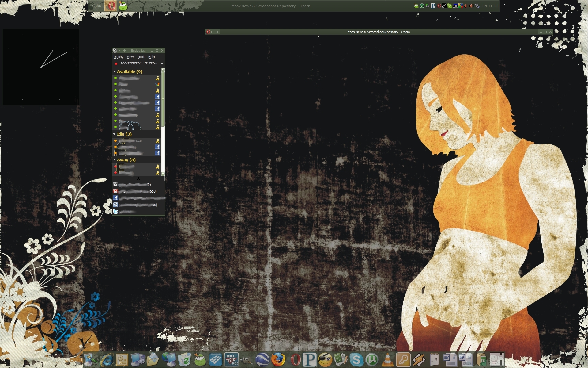588x368 pixels.
Task: Click the Pandora tray icon
Action: point(433,6)
